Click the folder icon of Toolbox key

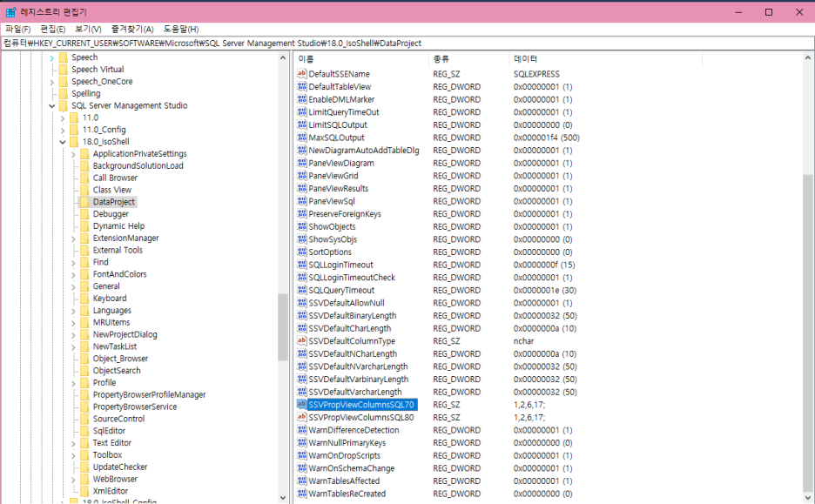pos(84,454)
